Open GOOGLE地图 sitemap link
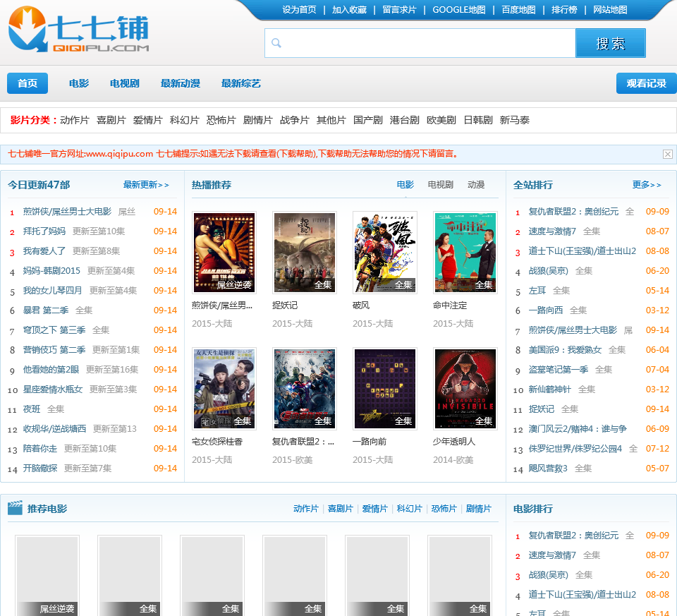Viewport: 677px width, 616px height. point(459,10)
